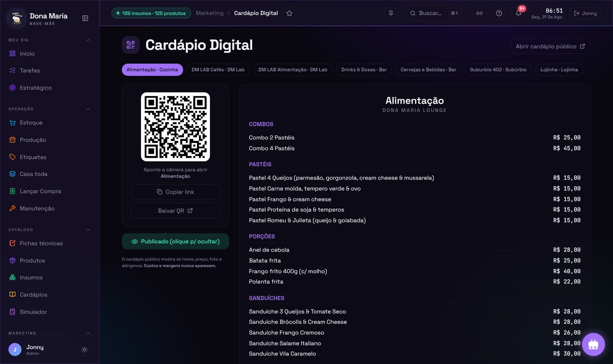The image size is (613, 364).
Task: Collapse the MARKETING section
Action: pyautogui.click(x=88, y=333)
